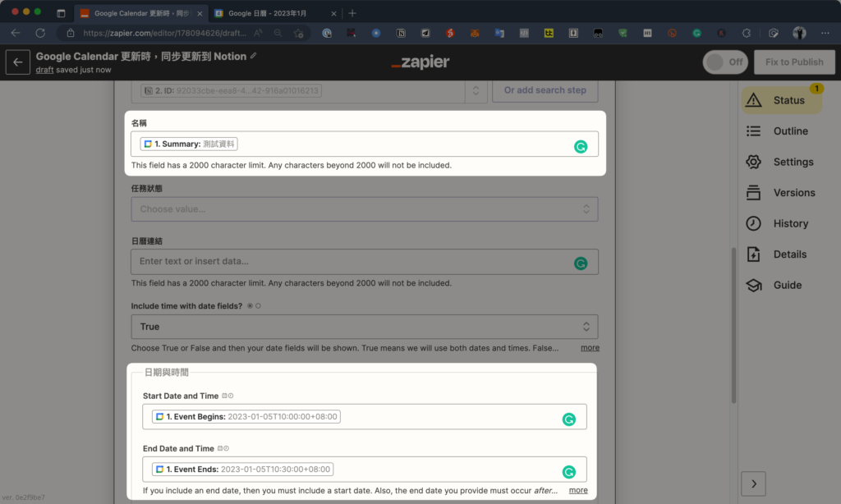
Task: Click the Grammarly icon in the End Date field
Action: coord(569,472)
